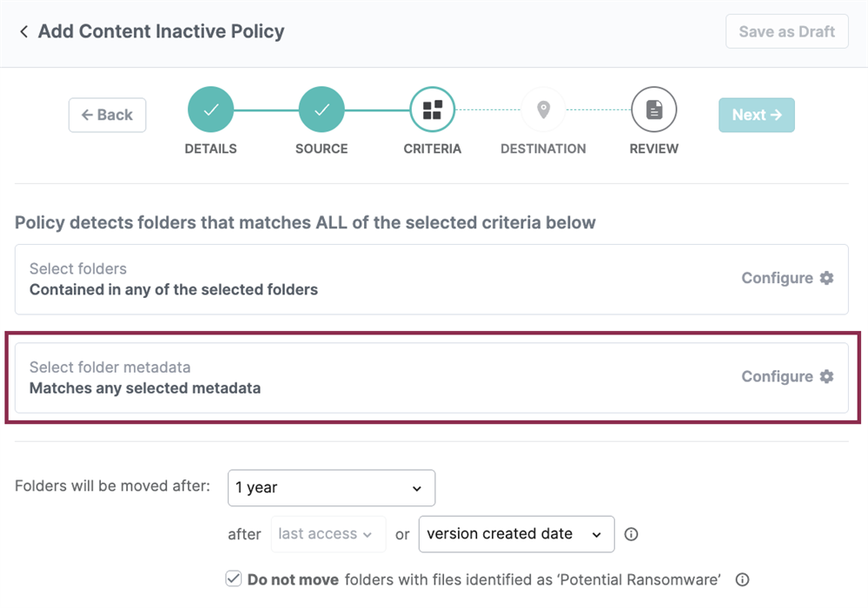Click the back chevron beside the page title
868x608 pixels.
pyautogui.click(x=23, y=32)
